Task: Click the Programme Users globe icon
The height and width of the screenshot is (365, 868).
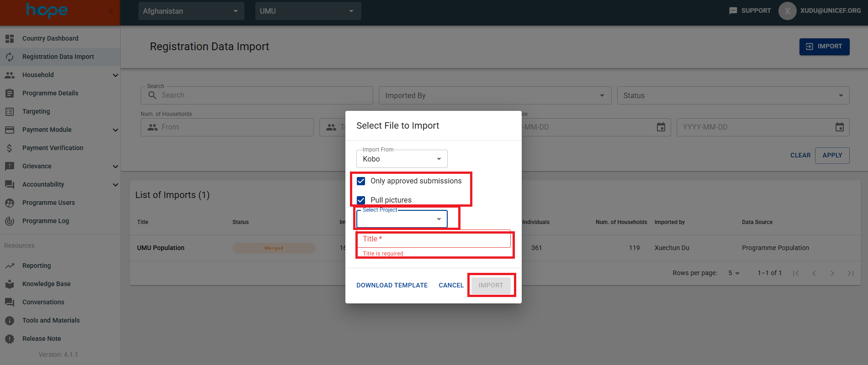Action: [x=10, y=203]
